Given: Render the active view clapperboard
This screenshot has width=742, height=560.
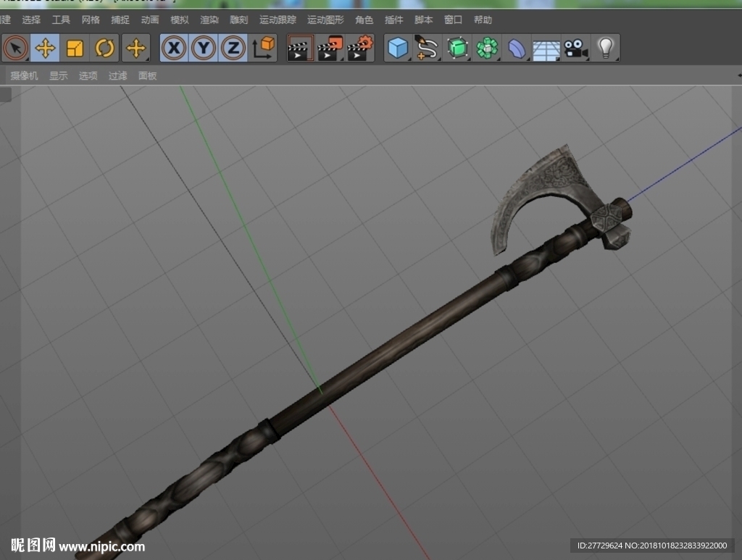Looking at the screenshot, I should (300, 48).
